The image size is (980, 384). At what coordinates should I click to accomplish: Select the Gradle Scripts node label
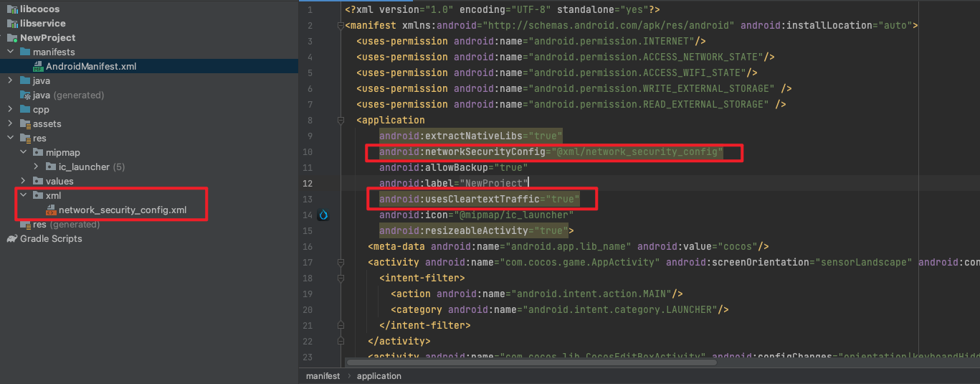[52, 239]
